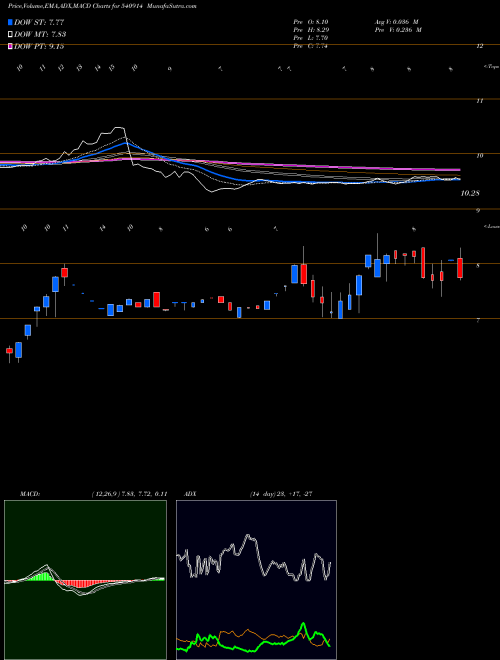Click the price axis label 7
This screenshot has width=500, height=660.
point(478,321)
